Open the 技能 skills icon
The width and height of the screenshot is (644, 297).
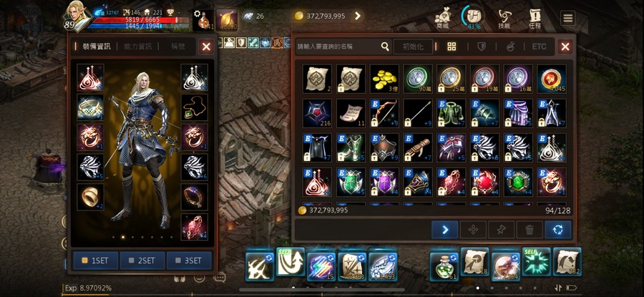[504, 19]
